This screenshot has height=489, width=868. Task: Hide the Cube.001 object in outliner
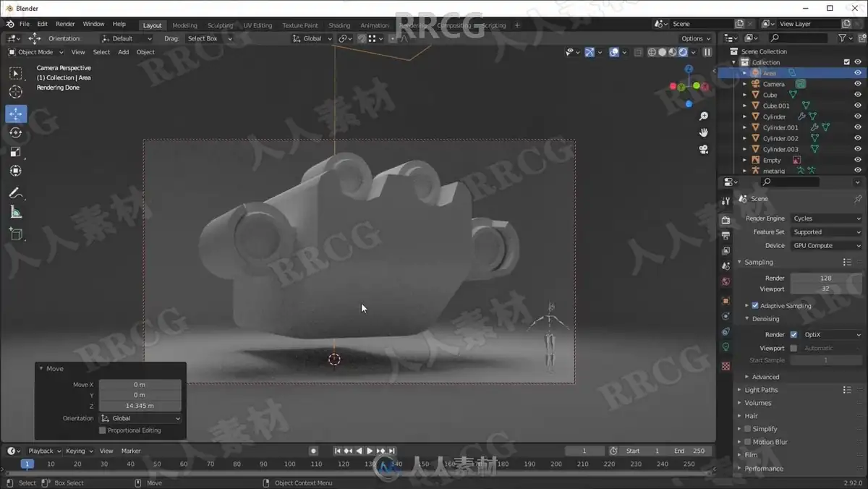click(858, 106)
